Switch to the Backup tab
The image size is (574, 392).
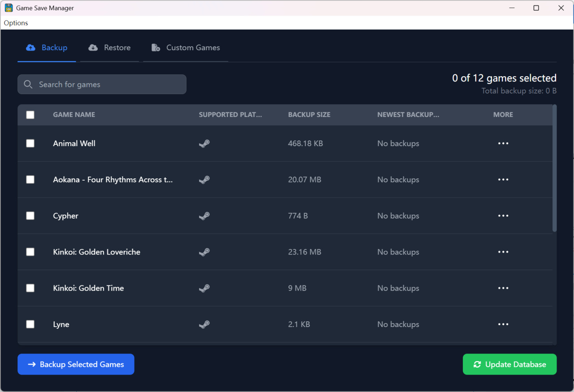click(x=47, y=47)
